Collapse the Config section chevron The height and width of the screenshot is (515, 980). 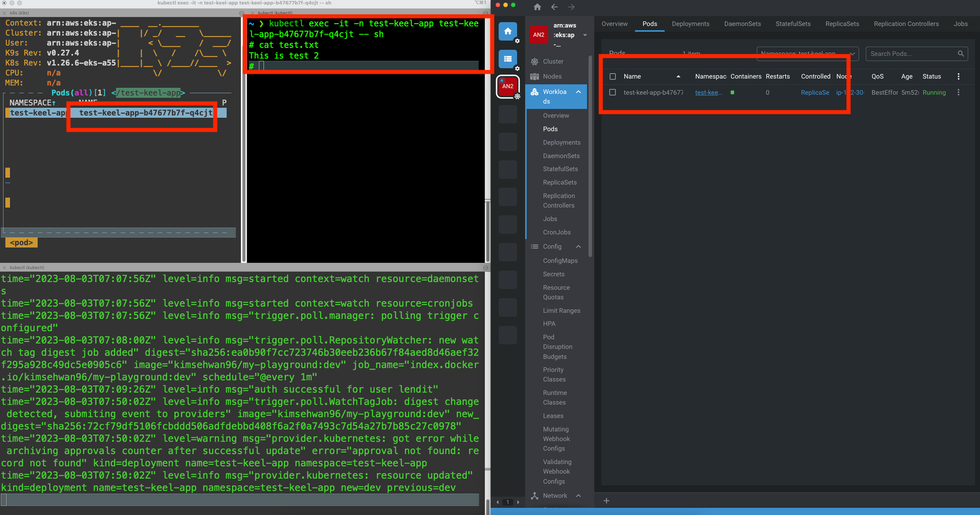pyautogui.click(x=579, y=246)
